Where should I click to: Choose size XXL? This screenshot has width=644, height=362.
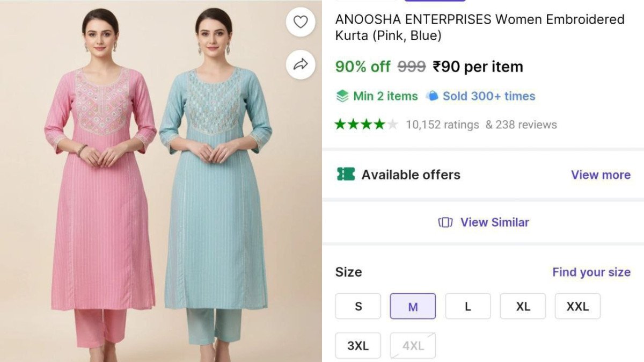(577, 306)
